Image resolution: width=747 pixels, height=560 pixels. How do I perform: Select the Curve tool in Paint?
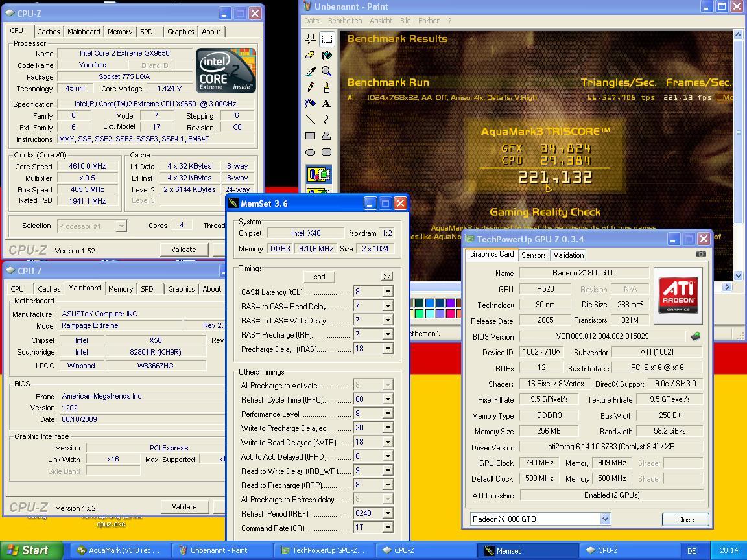pos(327,119)
